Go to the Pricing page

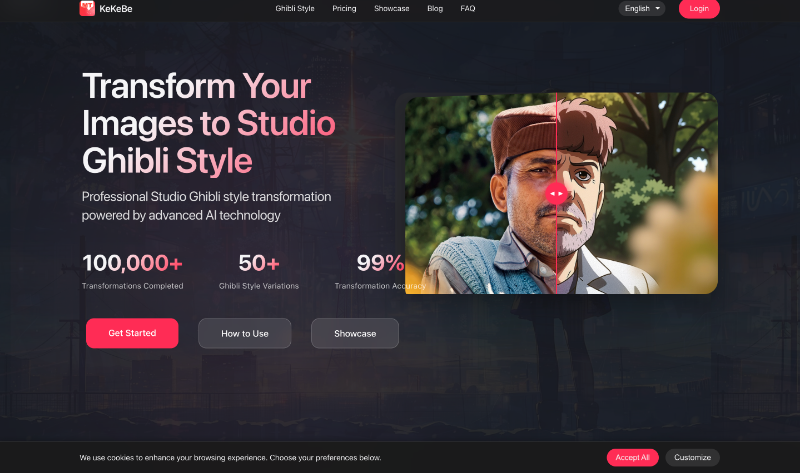[344, 9]
